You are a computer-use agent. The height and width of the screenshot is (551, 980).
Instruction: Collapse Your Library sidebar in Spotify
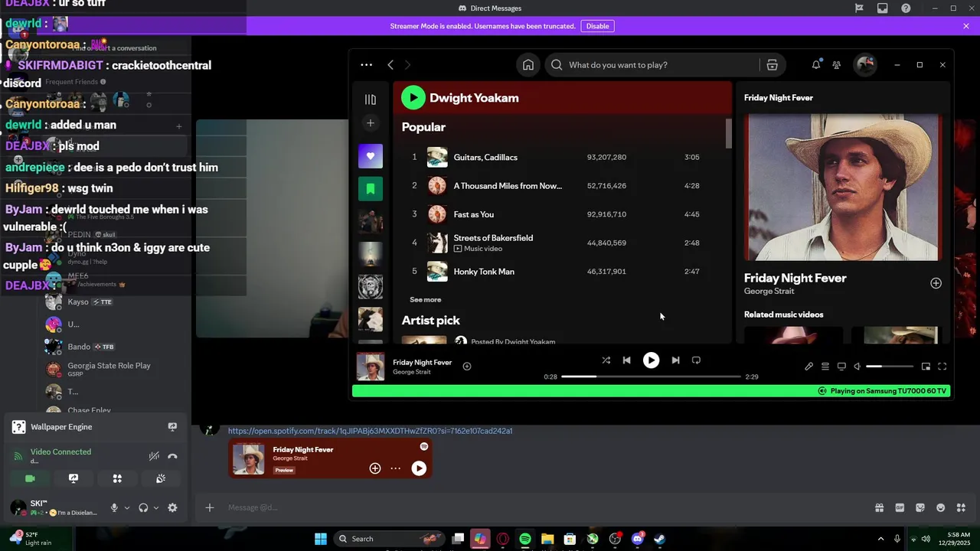(x=371, y=99)
